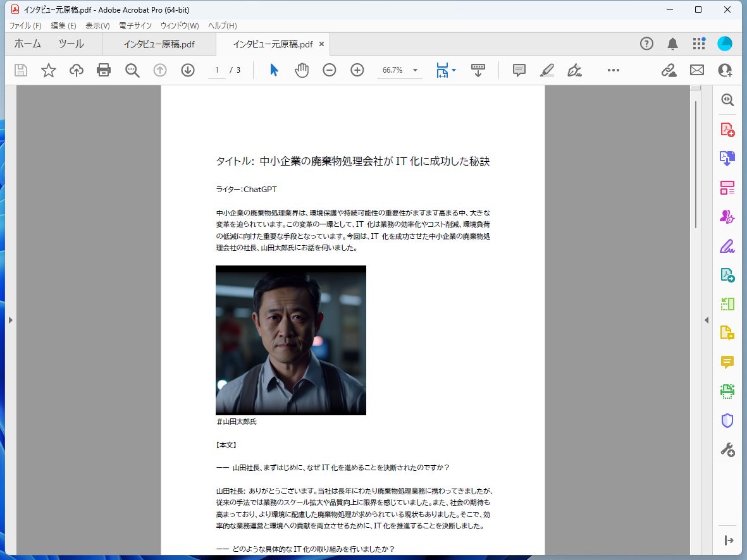This screenshot has width=747, height=560.
Task: Open the Protect tool shield icon
Action: click(x=727, y=420)
